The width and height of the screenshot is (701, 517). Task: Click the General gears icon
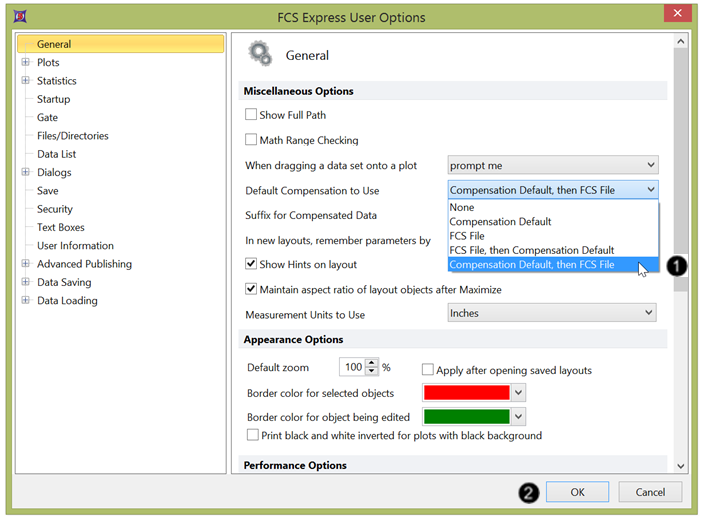pyautogui.click(x=260, y=54)
